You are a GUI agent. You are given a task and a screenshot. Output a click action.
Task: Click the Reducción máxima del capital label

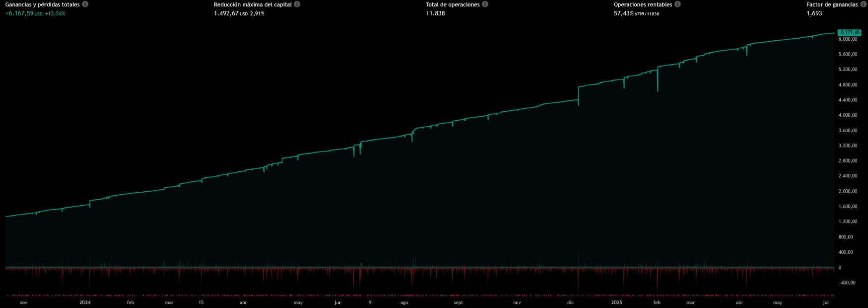pyautogui.click(x=253, y=4)
